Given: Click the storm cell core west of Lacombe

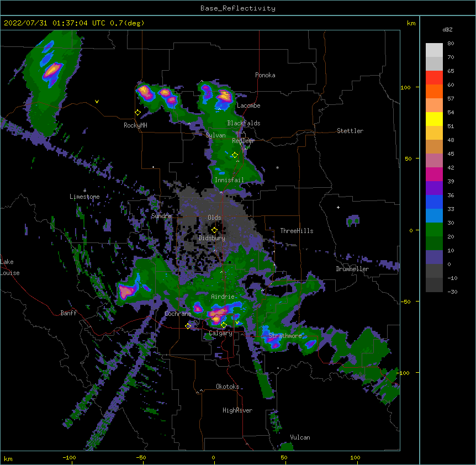Looking at the screenshot, I should (225, 95).
